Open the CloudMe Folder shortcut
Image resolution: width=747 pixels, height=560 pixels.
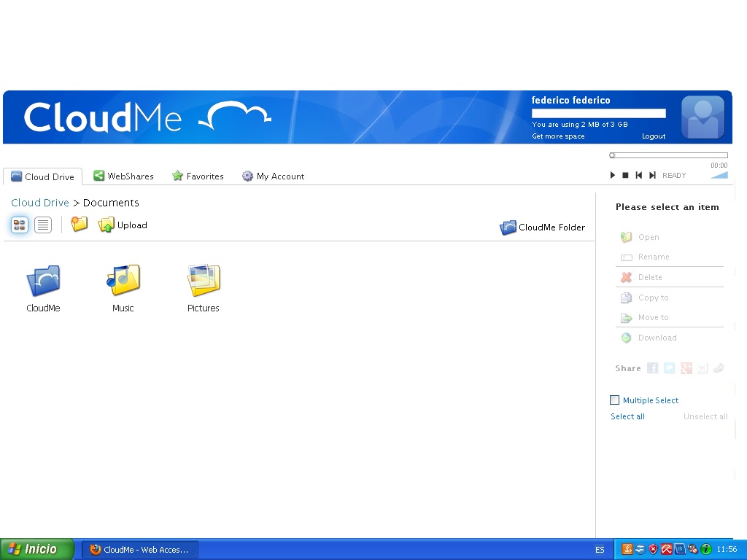[542, 227]
